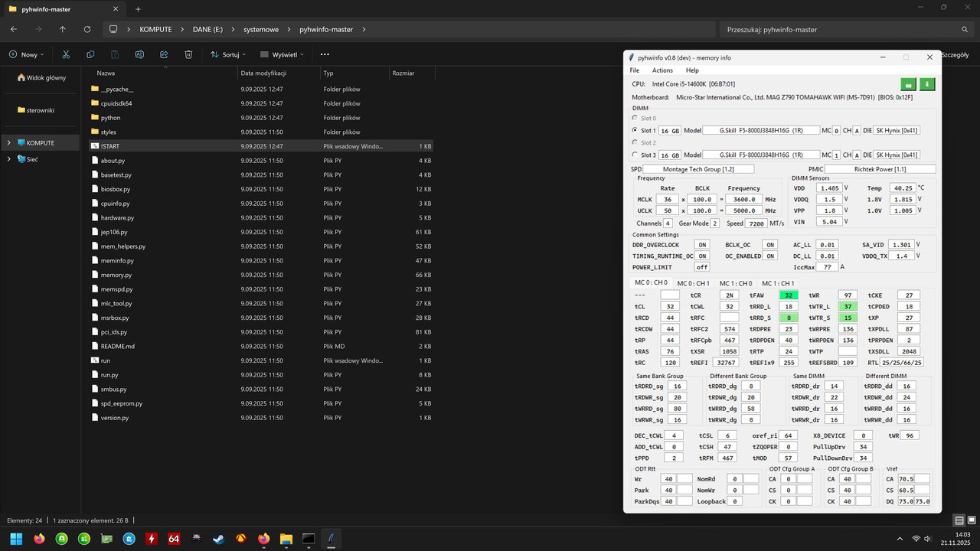Screen dimensions: 980x551
Task: Click the !START batch file icon
Action: 95,146
